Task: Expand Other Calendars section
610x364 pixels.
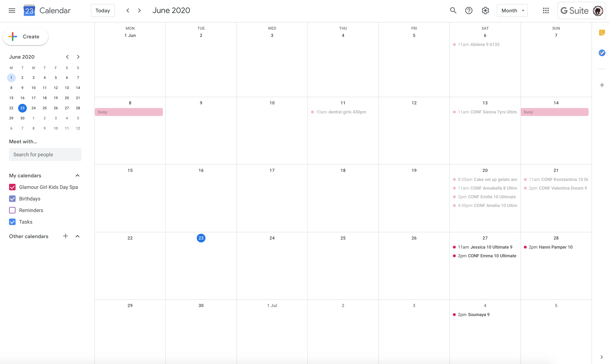Action: click(x=77, y=236)
